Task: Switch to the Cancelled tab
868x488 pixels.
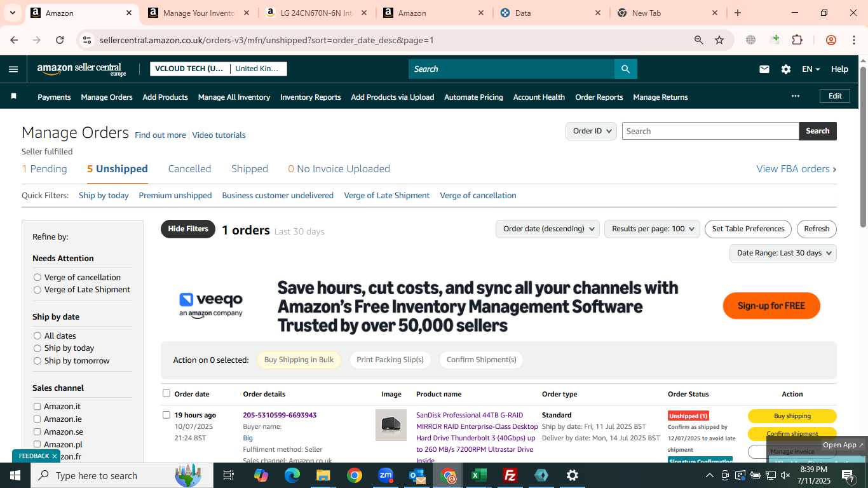Action: click(x=189, y=169)
